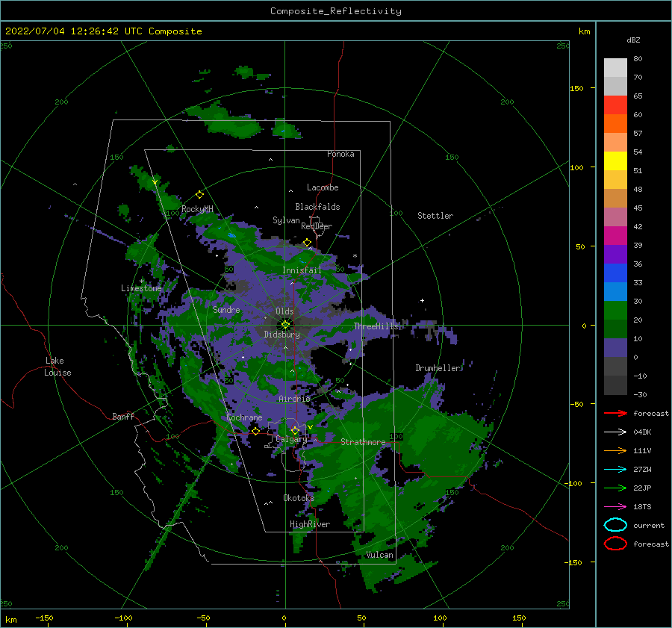The width and height of the screenshot is (672, 628).
Task: Click the Ponoka town label
Action: pyautogui.click(x=340, y=154)
